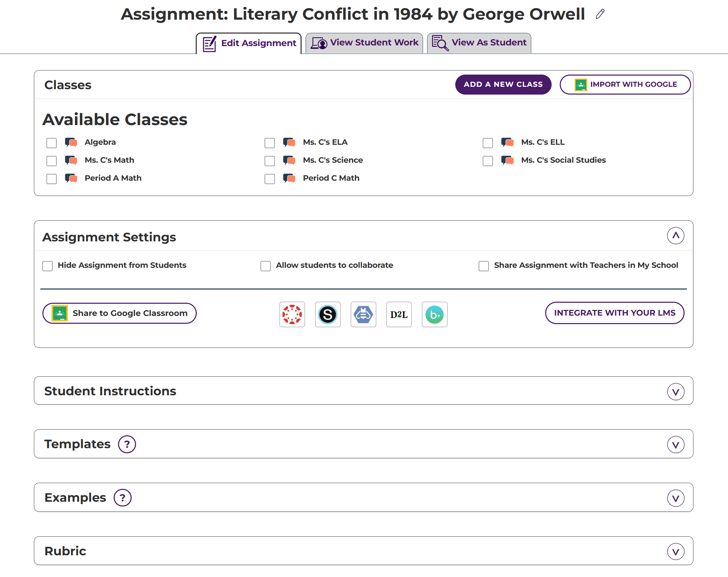Open the Examples help question mark
Viewport: 728px width, 577px height.
[x=122, y=498]
